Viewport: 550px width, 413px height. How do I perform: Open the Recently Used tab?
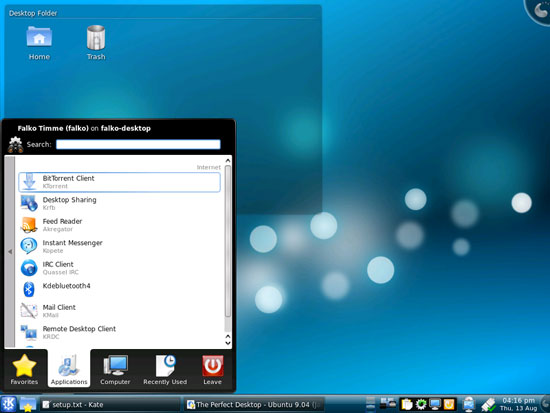(x=165, y=369)
